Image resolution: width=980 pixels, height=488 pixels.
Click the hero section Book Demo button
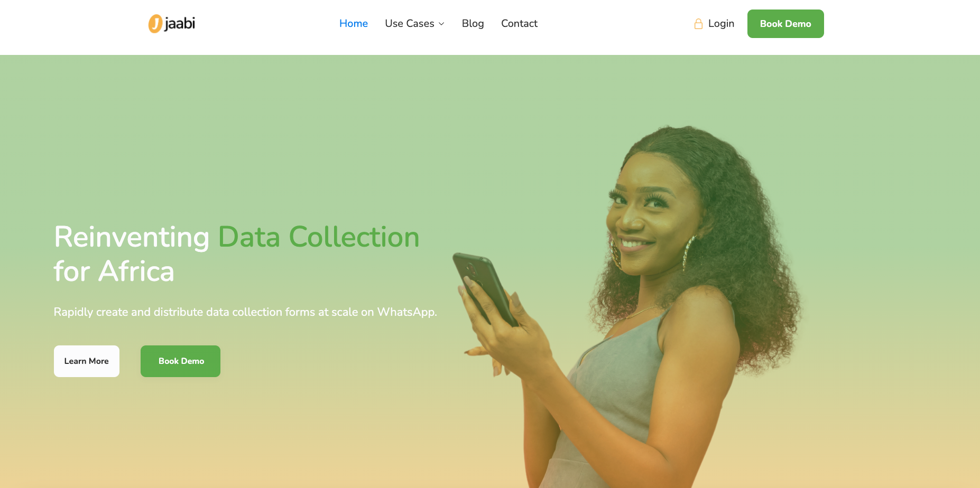[x=180, y=361]
